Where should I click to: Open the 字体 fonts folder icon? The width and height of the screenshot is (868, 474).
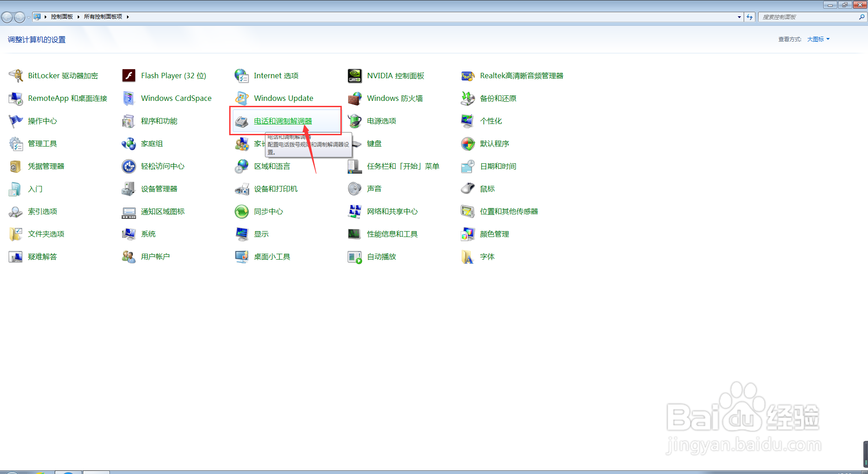[468, 256]
